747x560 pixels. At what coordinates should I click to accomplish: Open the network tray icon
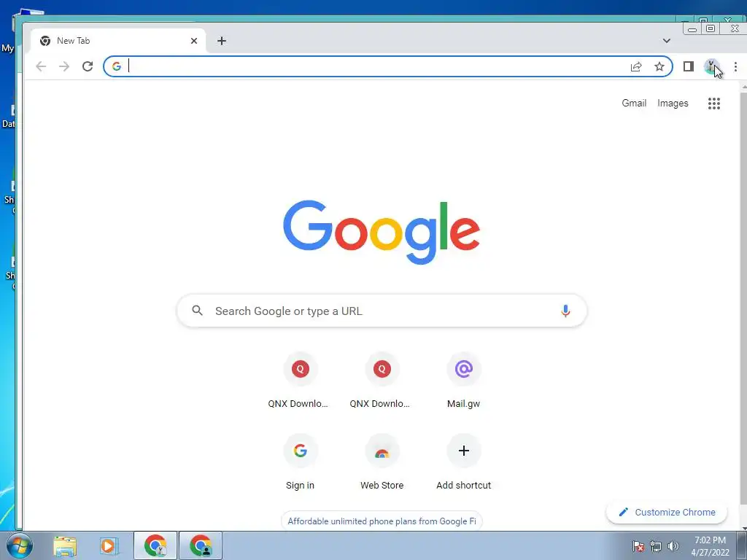(x=656, y=546)
